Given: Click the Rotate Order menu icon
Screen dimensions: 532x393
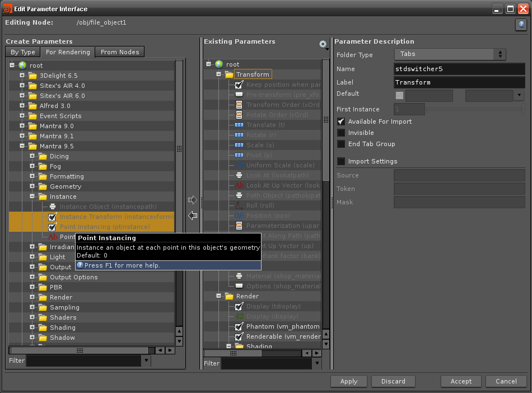Looking at the screenshot, I should click(x=239, y=115).
